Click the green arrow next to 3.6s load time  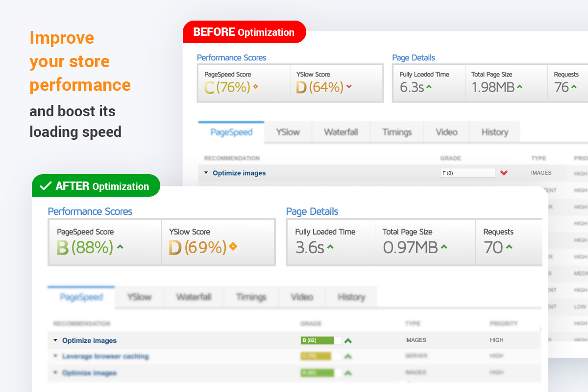[x=330, y=247]
